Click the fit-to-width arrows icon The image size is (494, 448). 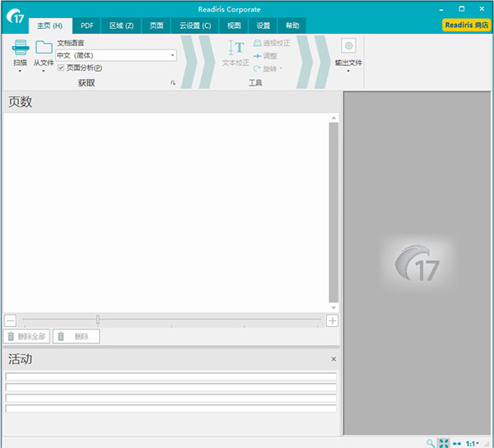click(457, 443)
